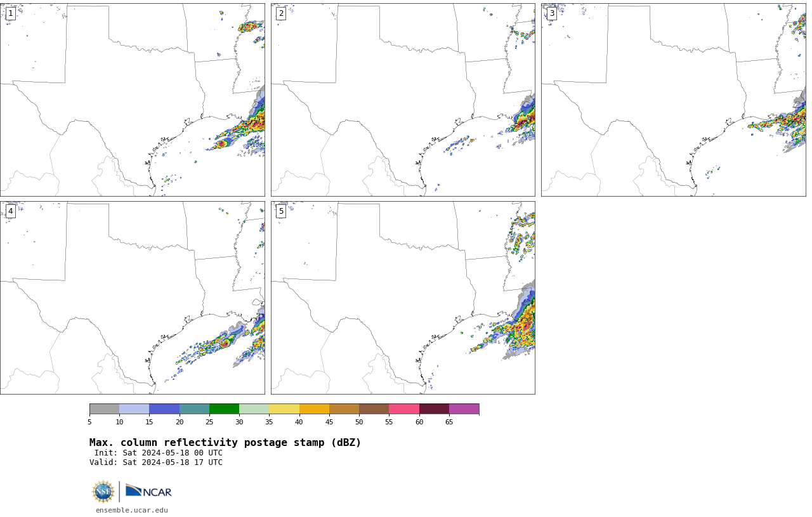Click the NCAR logo
The image size is (812, 517).
[148, 491]
